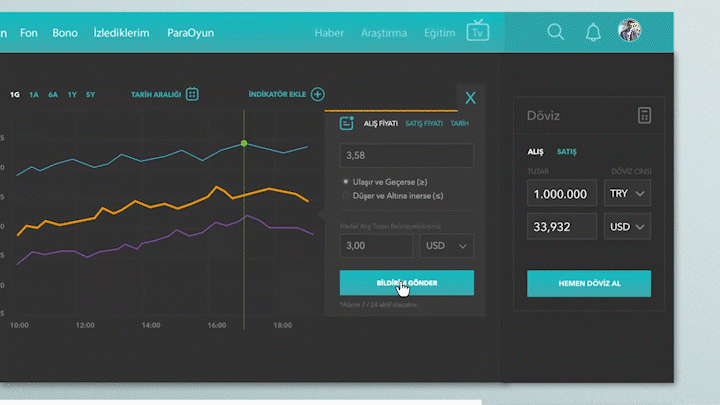Viewport: 720px width, 405px height.
Task: Open USD dropdown in alarm panel
Action: point(446,246)
